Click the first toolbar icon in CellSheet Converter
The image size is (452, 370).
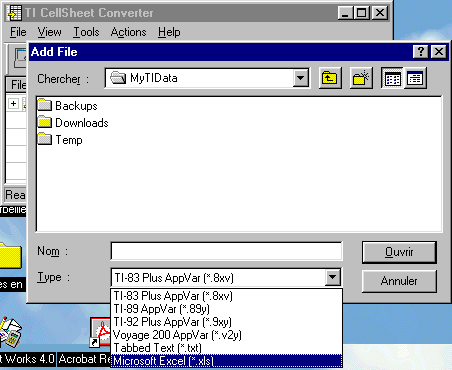click(x=20, y=57)
